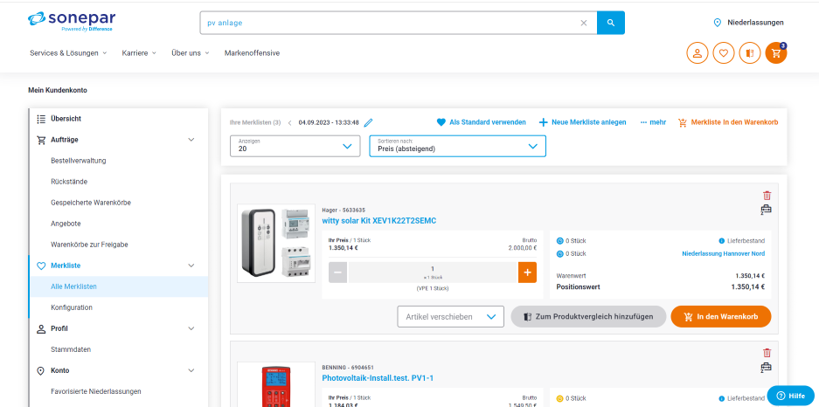
Task: Go back with the arrow next to Ihre Merklisten
Action: click(290, 123)
